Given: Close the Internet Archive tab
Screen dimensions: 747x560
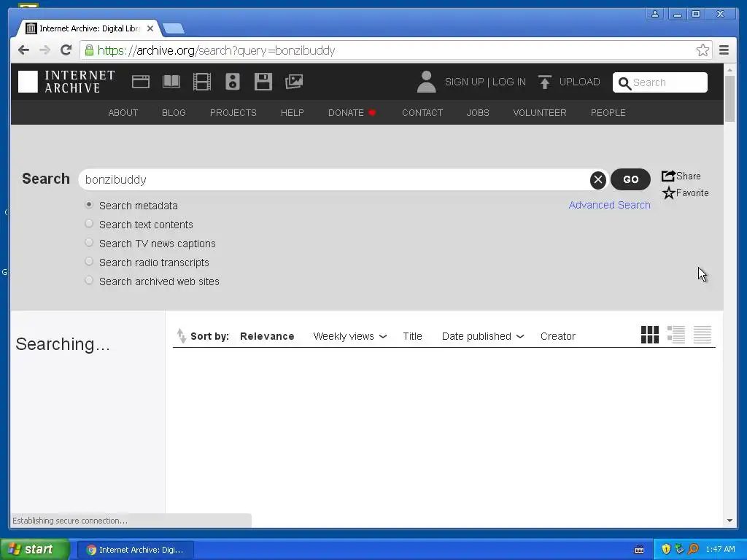Looking at the screenshot, I should (150, 28).
